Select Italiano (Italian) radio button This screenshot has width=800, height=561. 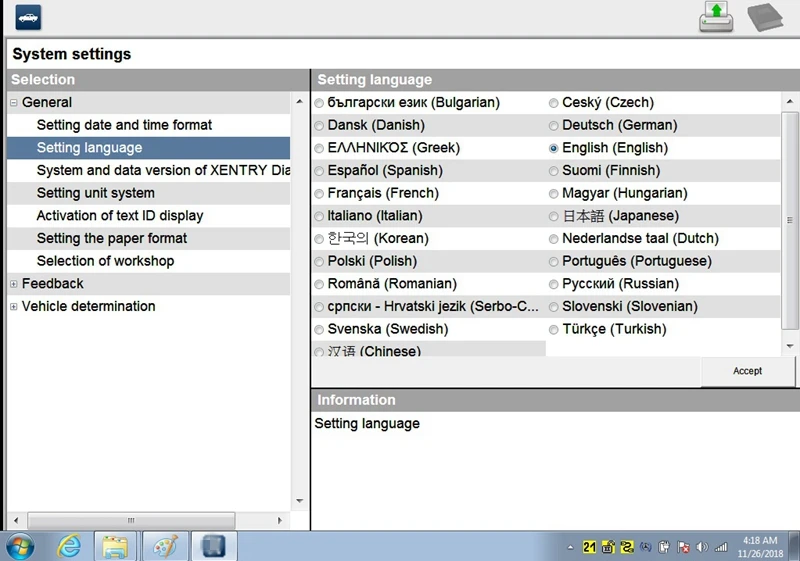(319, 216)
